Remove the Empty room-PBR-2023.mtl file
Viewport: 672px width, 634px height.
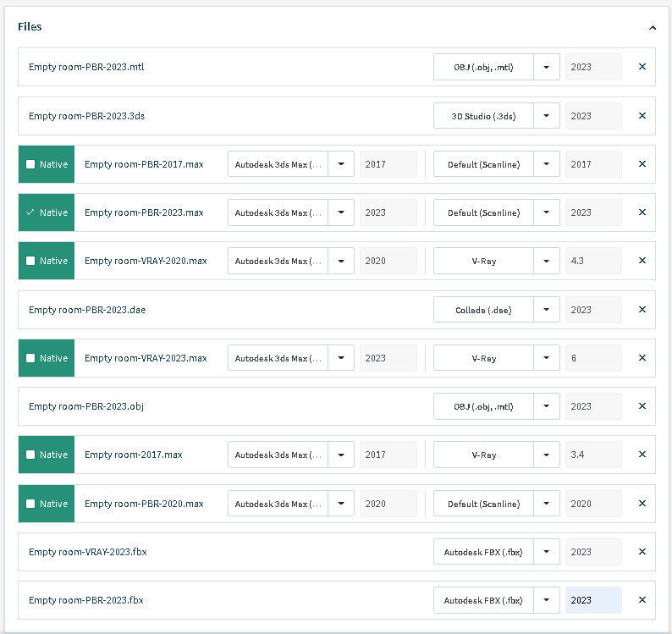click(x=642, y=67)
